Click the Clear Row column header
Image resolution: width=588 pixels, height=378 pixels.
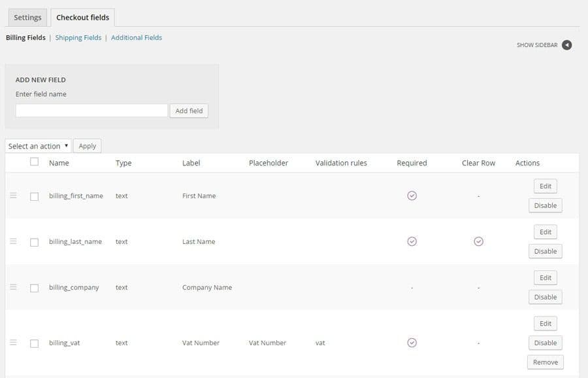(x=478, y=163)
